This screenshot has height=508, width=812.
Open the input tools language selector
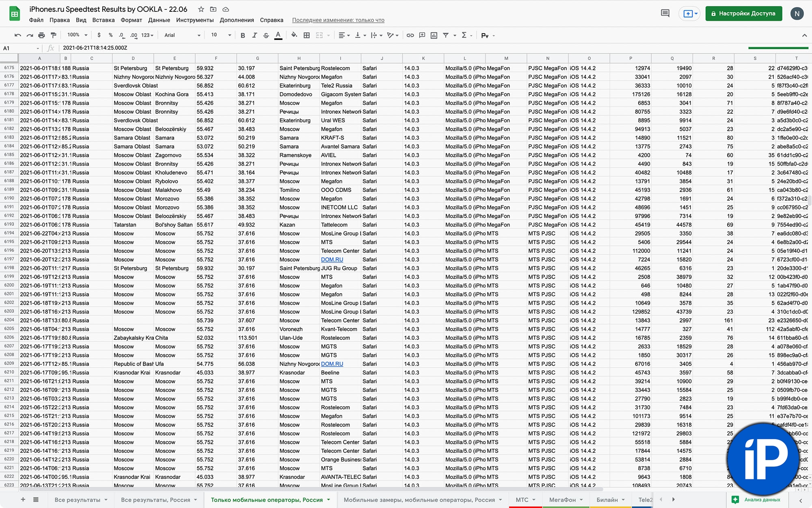(x=488, y=35)
